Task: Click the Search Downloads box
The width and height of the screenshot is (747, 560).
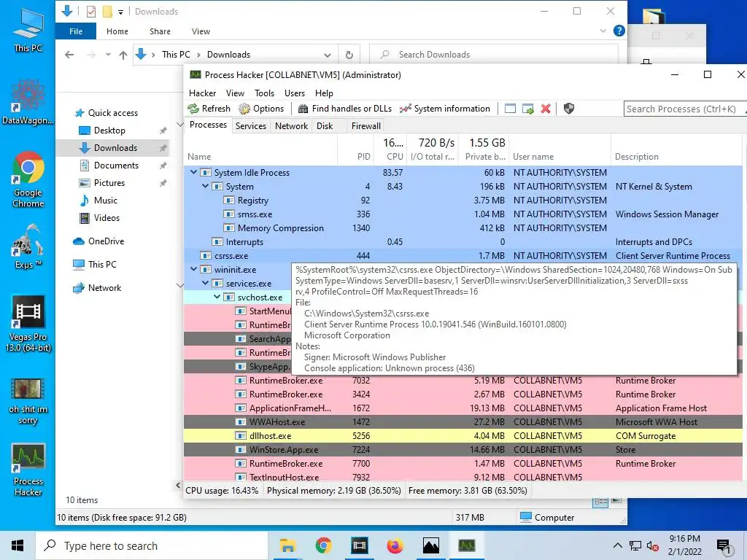Action: (494, 55)
